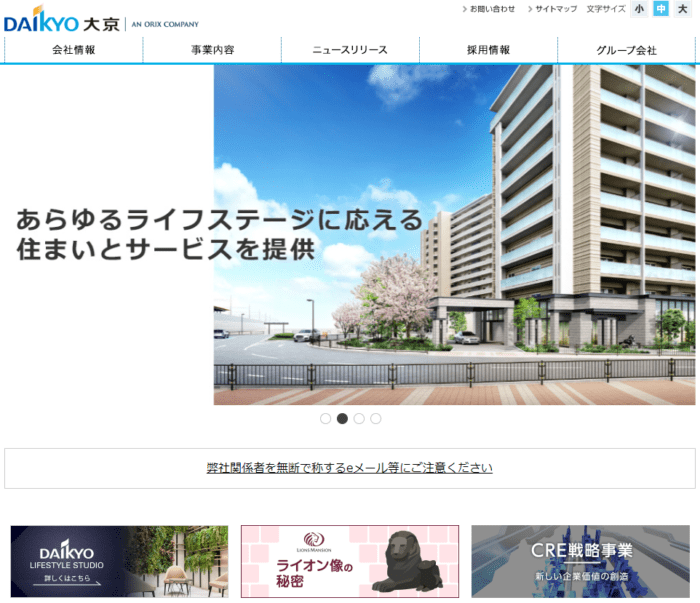Select the third carousel slide dot

coord(359,419)
